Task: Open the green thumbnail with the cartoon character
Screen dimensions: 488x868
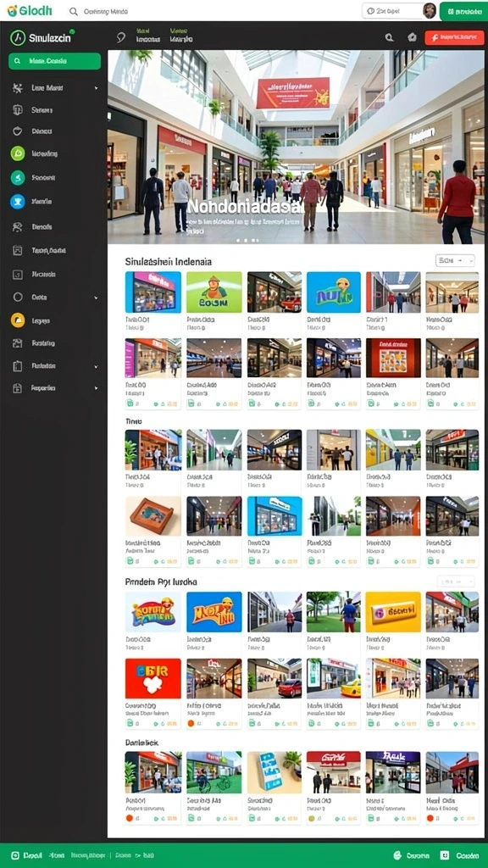Action: 214,292
